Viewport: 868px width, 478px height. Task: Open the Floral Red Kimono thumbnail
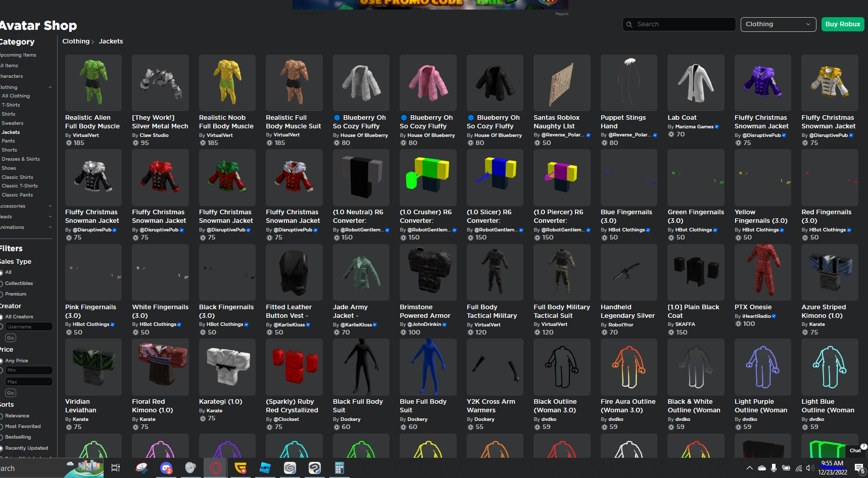[x=160, y=367]
